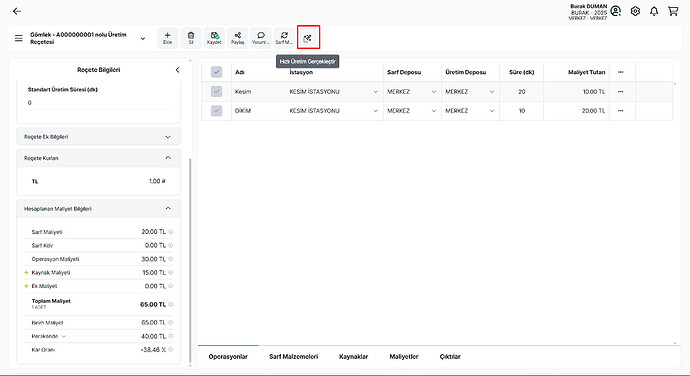Switch to the Maliyetler tab
This screenshot has height=376, width=690.
[404, 357]
